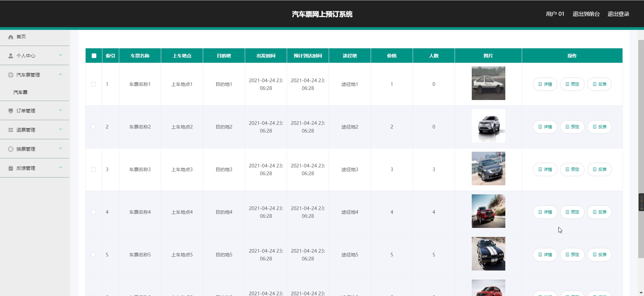
Task: Collapse the 汽车票管理 menu chevron
Action: [x=60, y=75]
